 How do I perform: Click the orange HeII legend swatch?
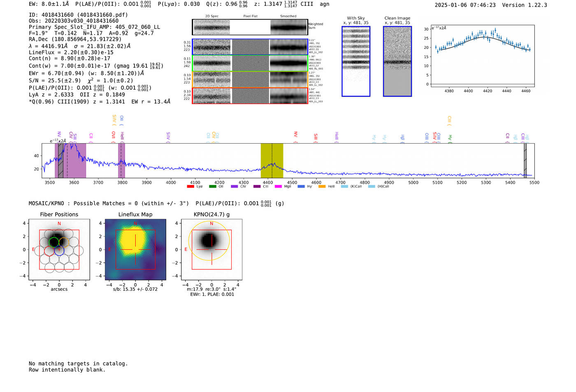click(x=322, y=186)
